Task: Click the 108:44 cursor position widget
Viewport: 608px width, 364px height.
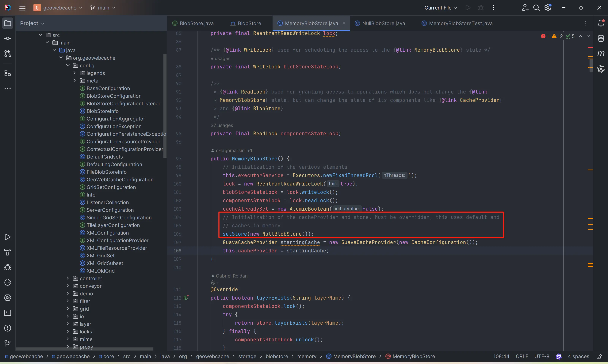Action: tap(501, 356)
